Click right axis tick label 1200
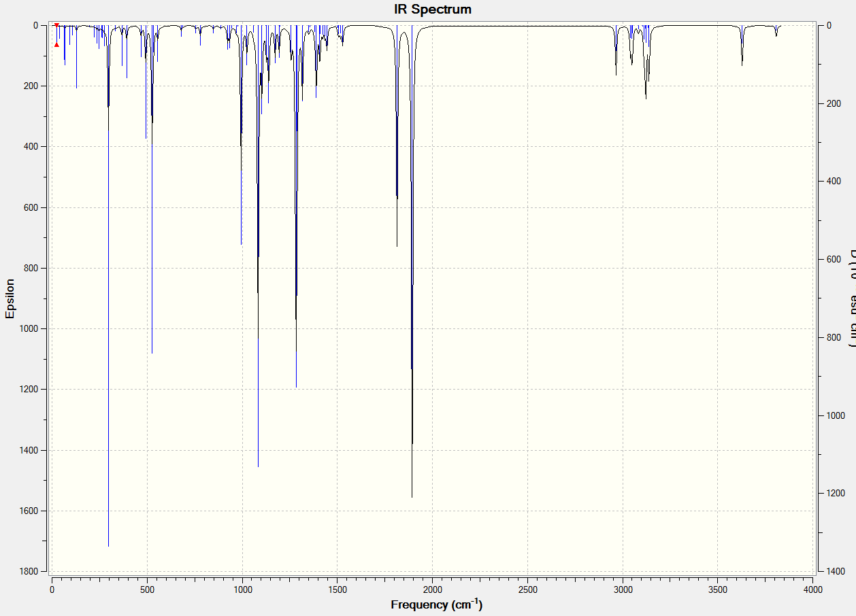 [x=834, y=493]
